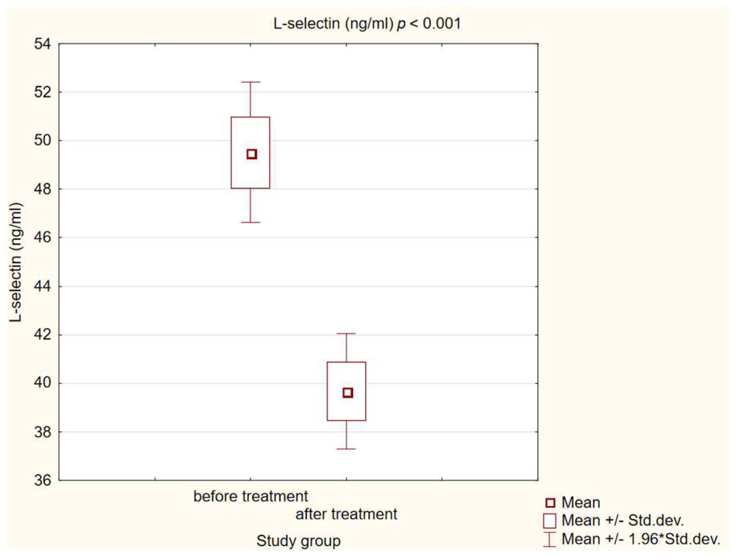Click the bottom whisker cap for after treatment
Viewport: 737px width, 560px height.
pyautogui.click(x=346, y=449)
